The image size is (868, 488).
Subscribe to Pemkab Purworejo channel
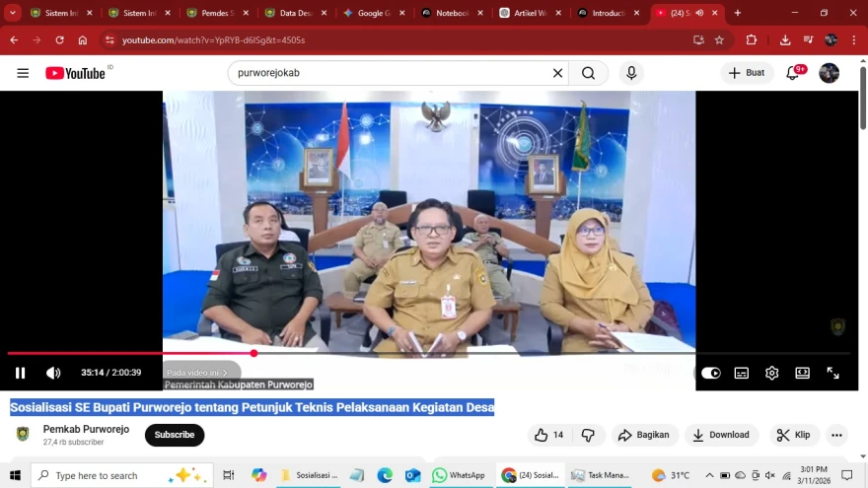coord(175,435)
